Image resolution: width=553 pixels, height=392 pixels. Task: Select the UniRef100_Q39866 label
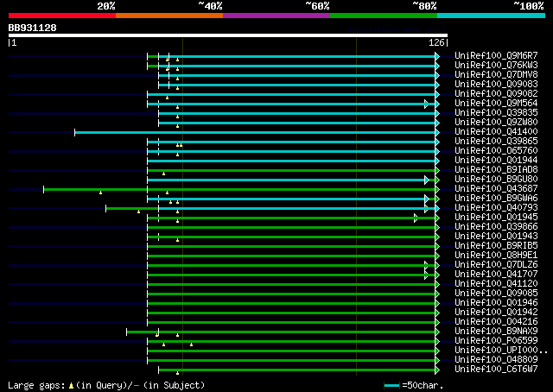pyautogui.click(x=496, y=227)
